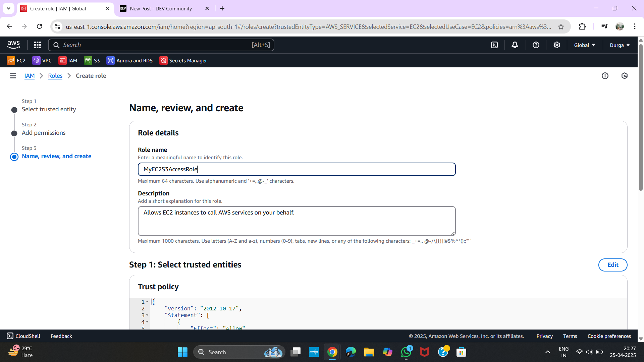Open CloudShell from the footer
Viewport: 644px width, 362px height.
(23, 336)
